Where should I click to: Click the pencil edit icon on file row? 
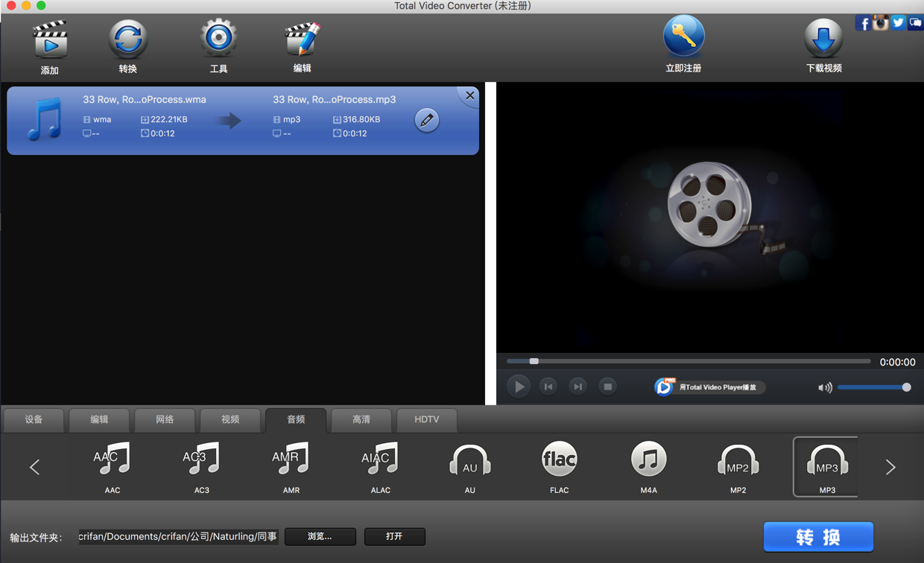[426, 120]
